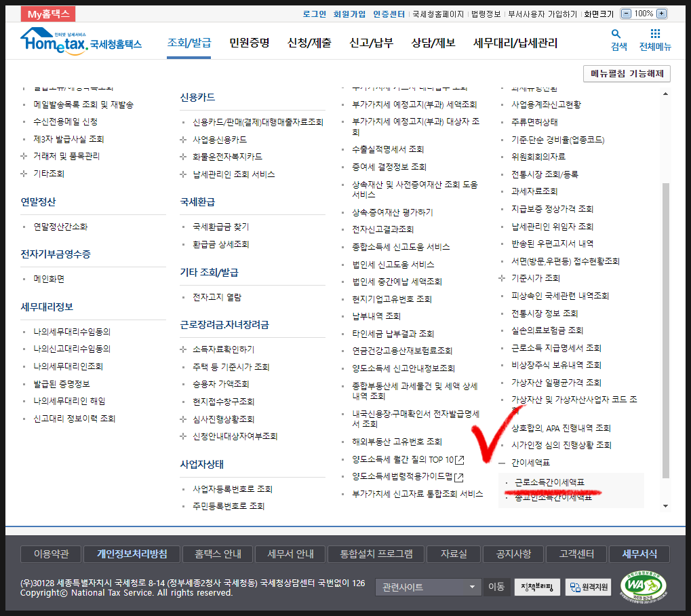Click the 검색 magnifier icon
Image resolution: width=691 pixels, height=616 pixels.
[x=615, y=35]
